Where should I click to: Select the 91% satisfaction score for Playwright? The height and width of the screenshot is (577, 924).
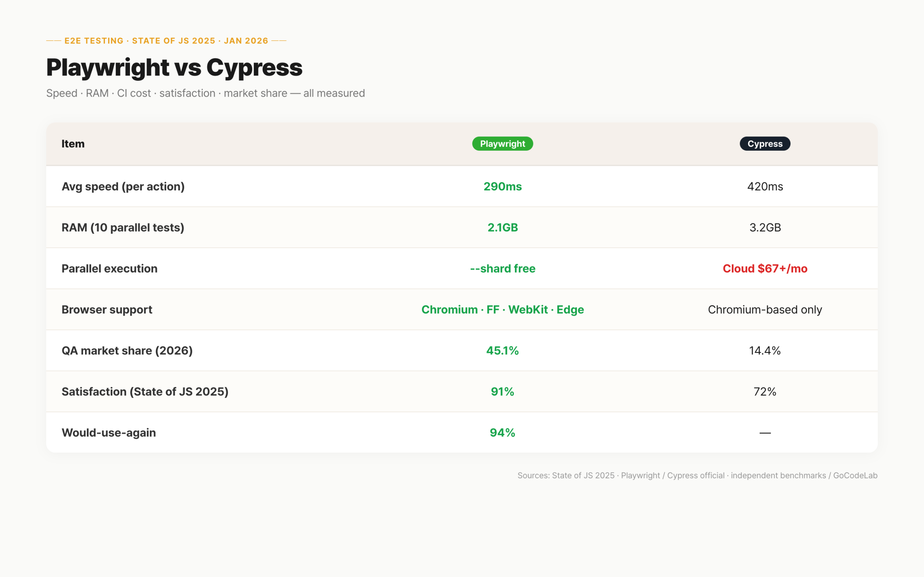pyautogui.click(x=502, y=392)
